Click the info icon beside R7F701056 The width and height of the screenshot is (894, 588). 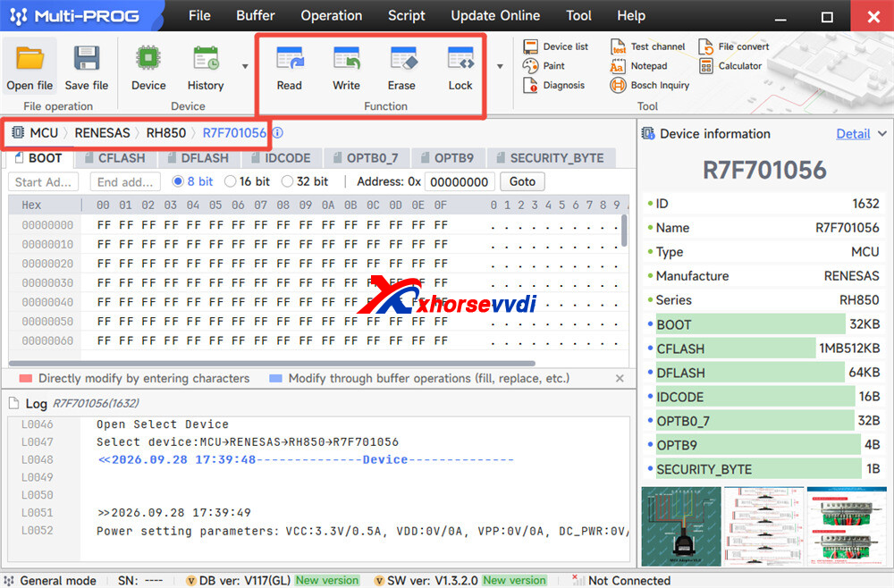click(278, 133)
